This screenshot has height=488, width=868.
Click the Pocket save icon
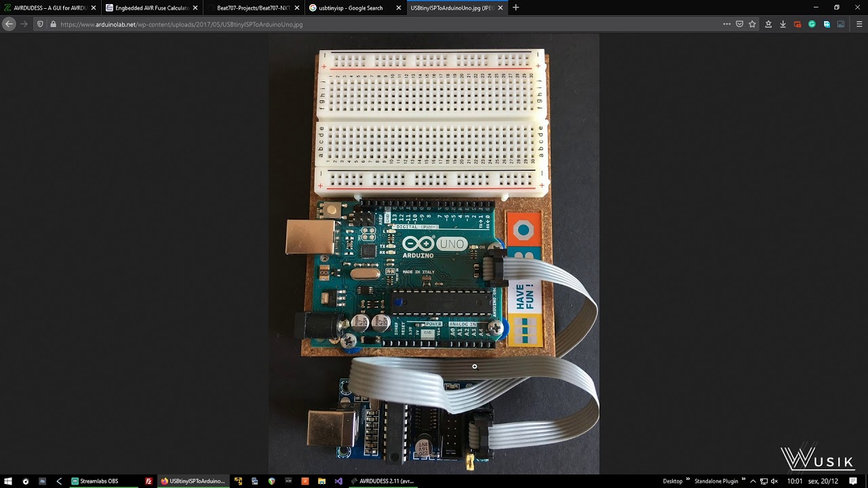point(739,24)
